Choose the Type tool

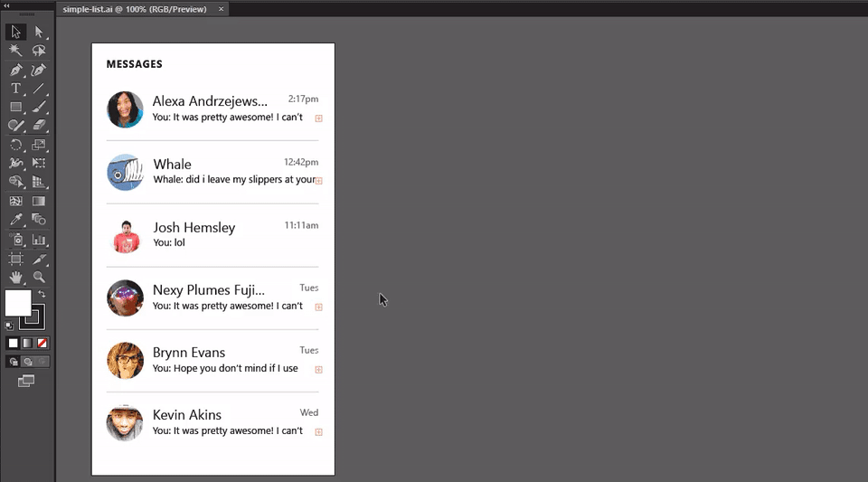16,89
